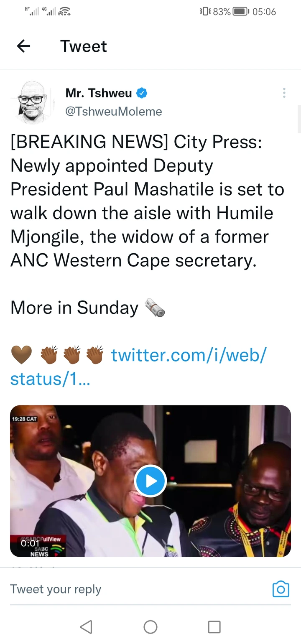Play the SABC News video
Screen dimensions: 301x644
(x=150, y=481)
